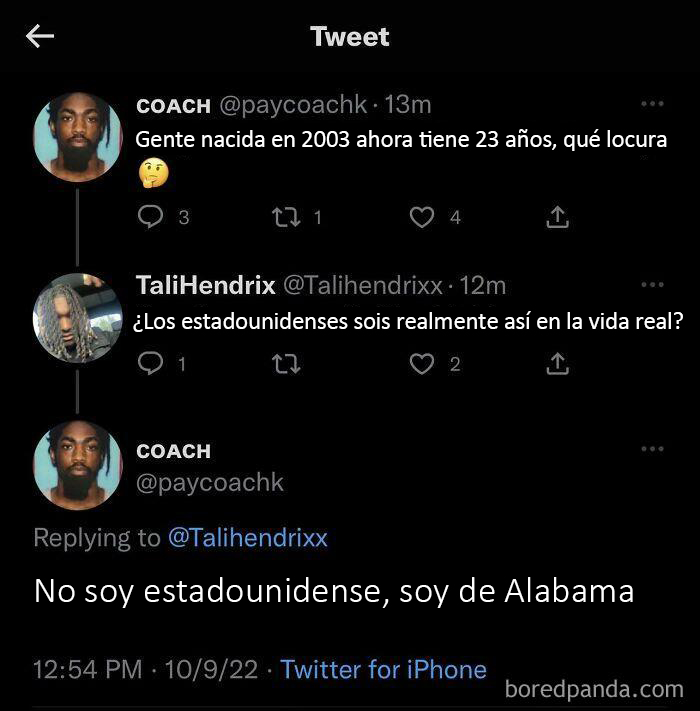
Task: Retweet TaliHendrix's reply
Action: (x=286, y=364)
